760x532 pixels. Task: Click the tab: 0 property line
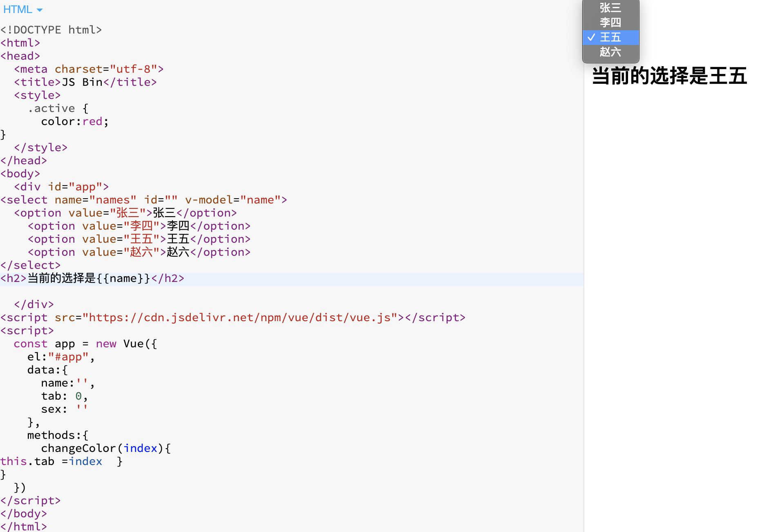click(x=65, y=396)
